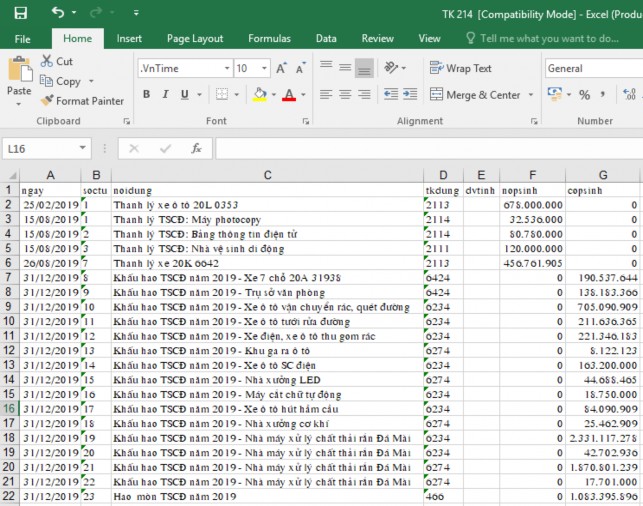Screen dimensions: 643x506
Task: Click the Undo arrow icon
Action: point(57,13)
